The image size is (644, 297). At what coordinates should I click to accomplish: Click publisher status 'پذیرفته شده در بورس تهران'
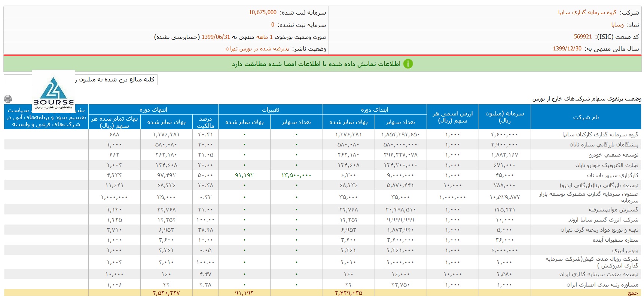pyautogui.click(x=257, y=49)
